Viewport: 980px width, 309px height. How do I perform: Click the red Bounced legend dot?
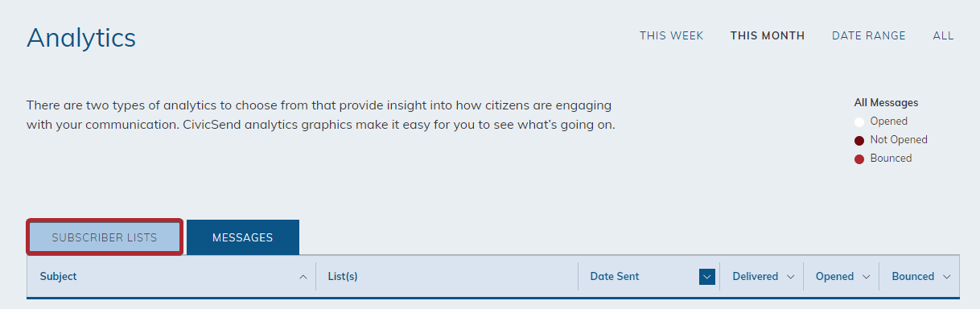click(859, 159)
